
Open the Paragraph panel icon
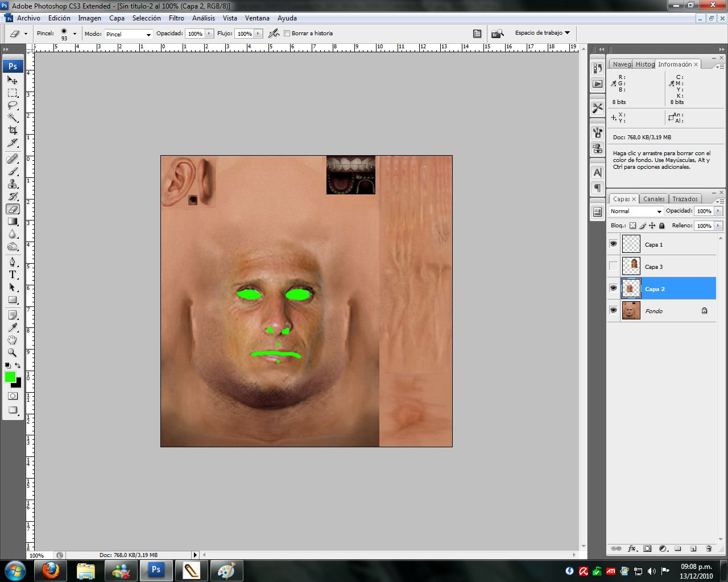coord(597,188)
